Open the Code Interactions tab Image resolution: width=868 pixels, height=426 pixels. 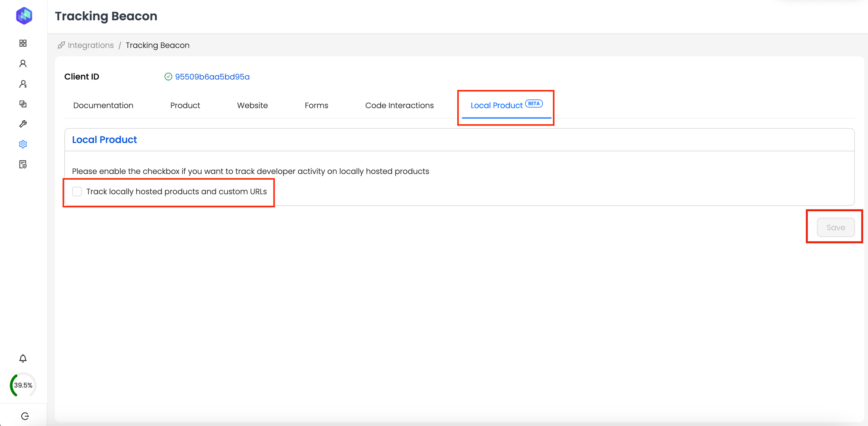399,105
